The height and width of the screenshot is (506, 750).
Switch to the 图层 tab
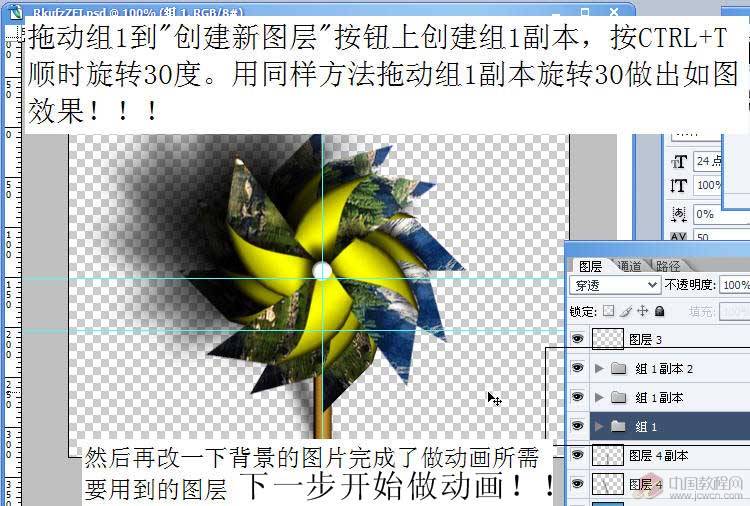click(x=590, y=266)
